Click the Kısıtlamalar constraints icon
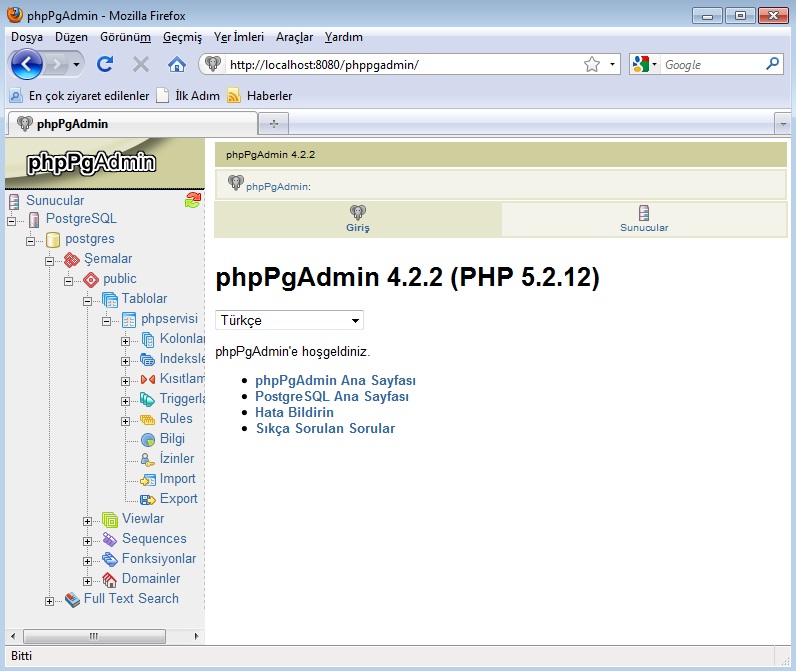 coord(148,379)
